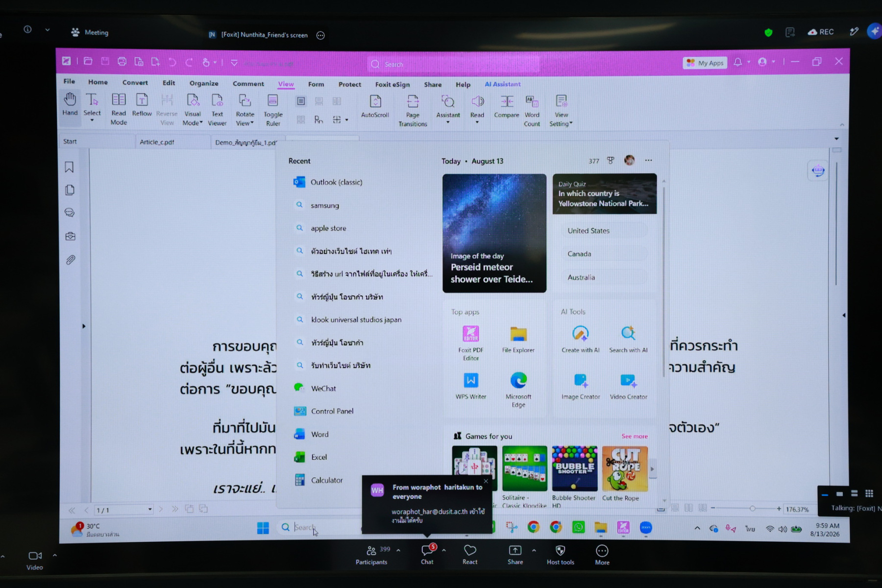The image size is (882, 588).
Task: Select the Hand tool in Foxit ribbon
Action: (70, 104)
